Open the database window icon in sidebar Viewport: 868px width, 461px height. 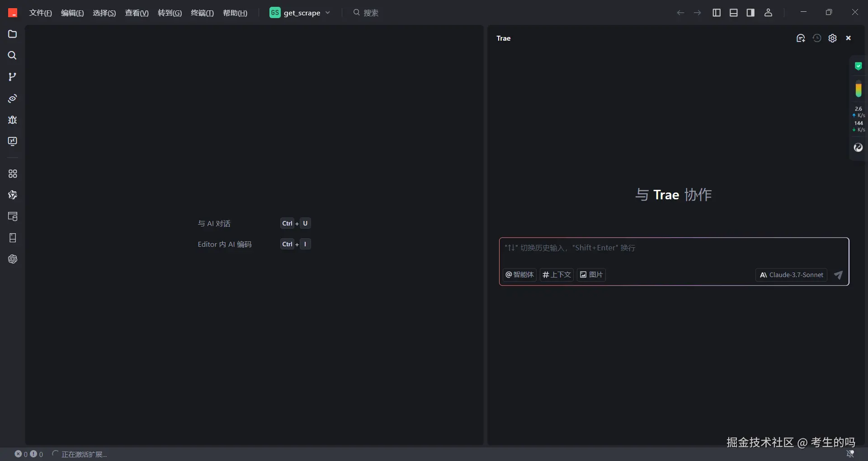pyautogui.click(x=12, y=216)
